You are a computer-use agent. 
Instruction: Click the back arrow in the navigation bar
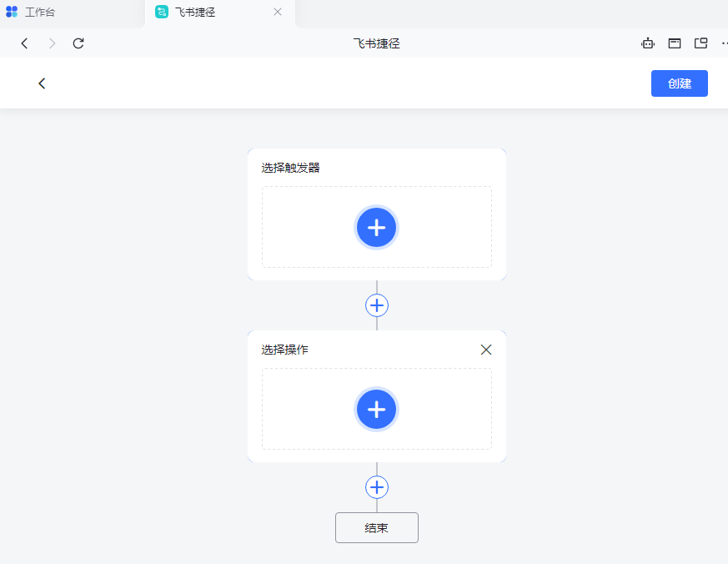click(x=23, y=43)
